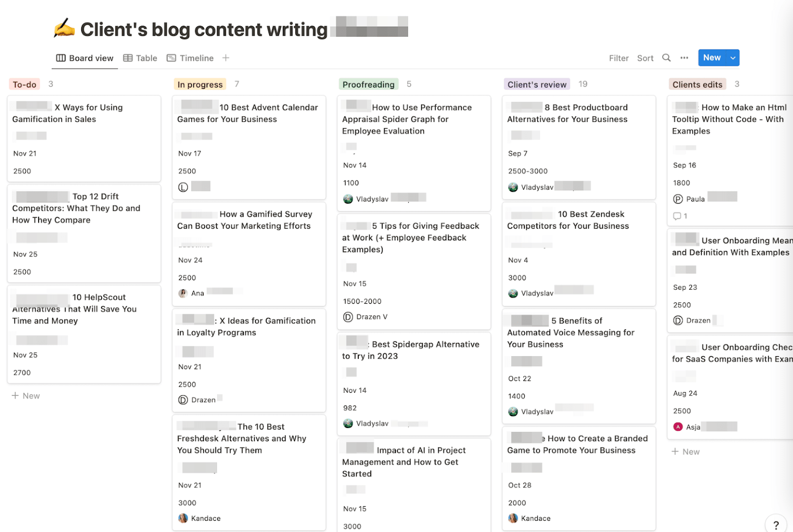Click the blue New button
This screenshot has width=793, height=532.
(712, 58)
